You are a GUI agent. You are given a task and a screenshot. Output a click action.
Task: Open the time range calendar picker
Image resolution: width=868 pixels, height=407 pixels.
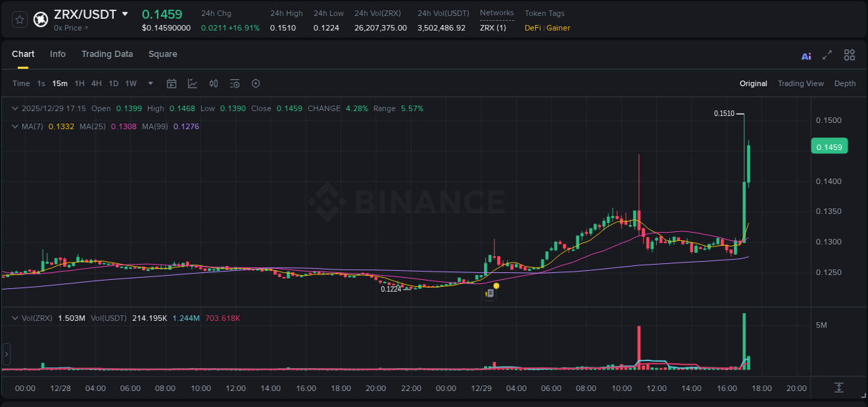point(172,83)
